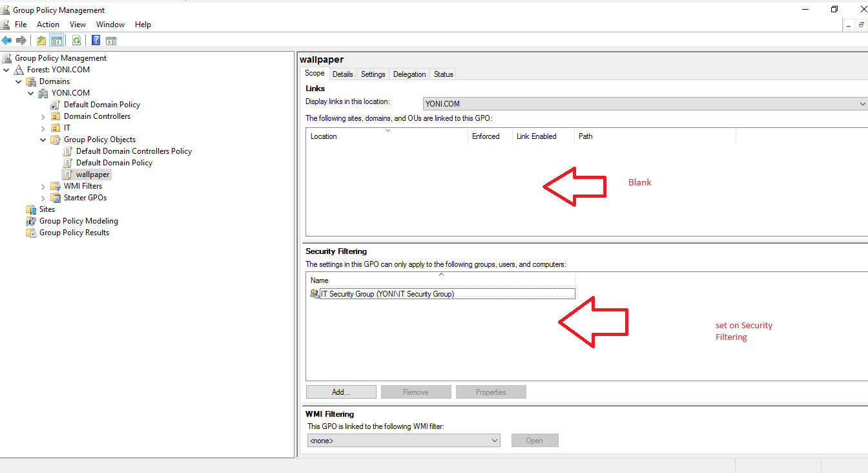
Task: Click the Starter GPOs folder icon
Action: [56, 198]
